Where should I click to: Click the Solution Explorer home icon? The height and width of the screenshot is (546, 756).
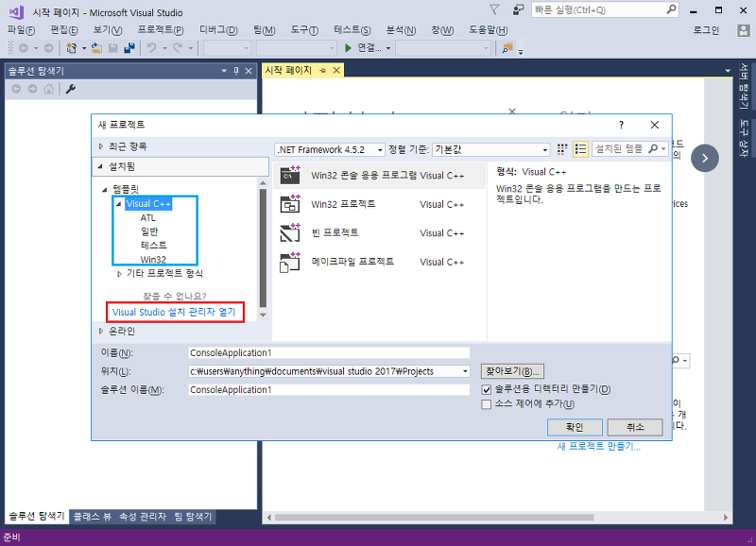(x=49, y=89)
